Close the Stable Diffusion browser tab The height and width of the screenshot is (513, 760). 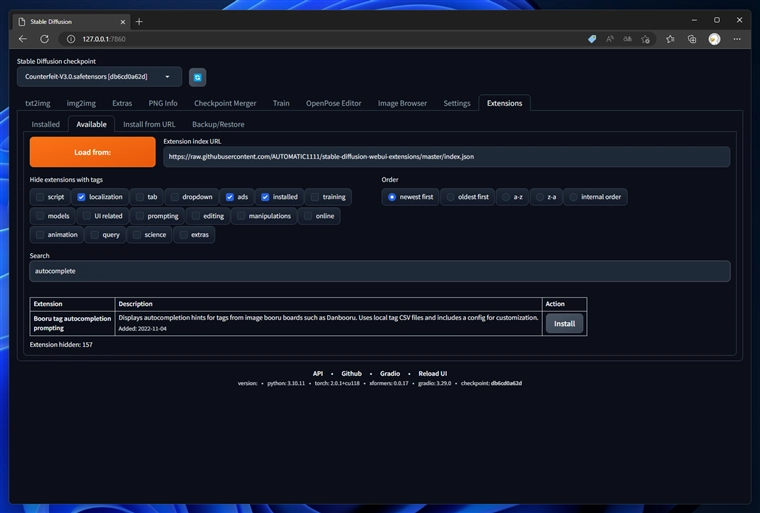tap(123, 22)
